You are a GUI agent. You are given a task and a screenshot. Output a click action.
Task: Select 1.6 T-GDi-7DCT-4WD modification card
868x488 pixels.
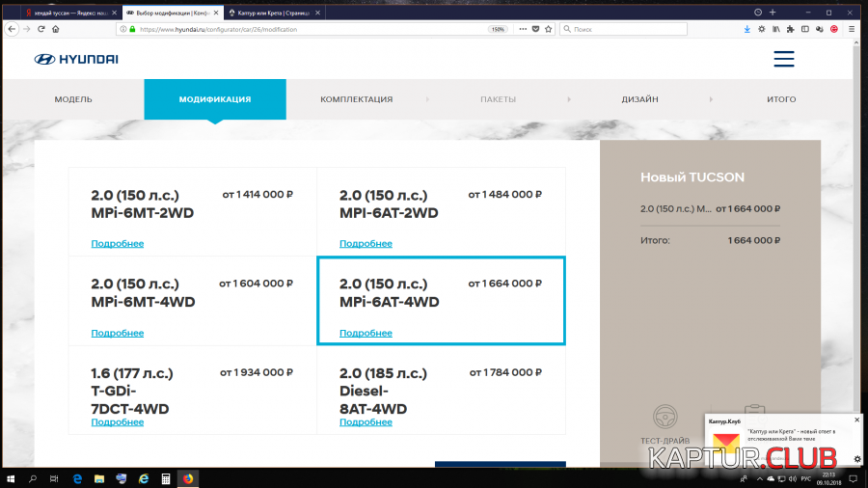pos(193,390)
